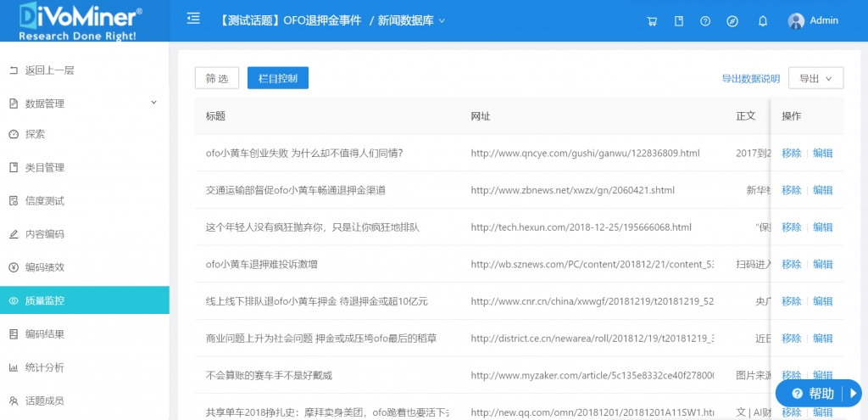Screen dimensions: 868x420
Task: Remove the 线上线下排队退ofo小黄车押金 row
Action: coord(791,301)
